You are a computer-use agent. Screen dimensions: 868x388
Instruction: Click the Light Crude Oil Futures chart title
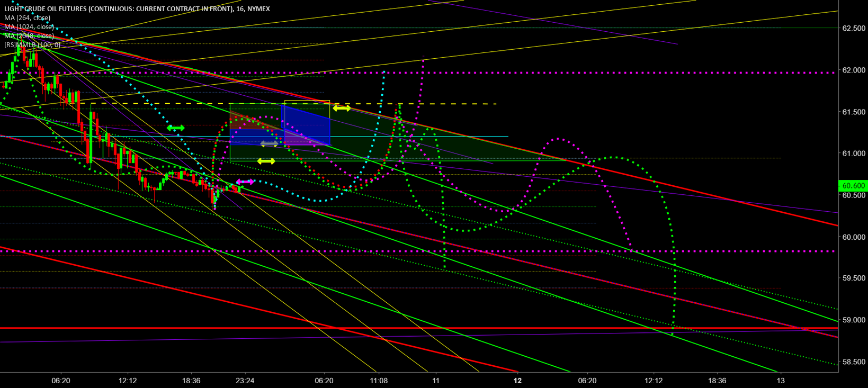(137, 8)
